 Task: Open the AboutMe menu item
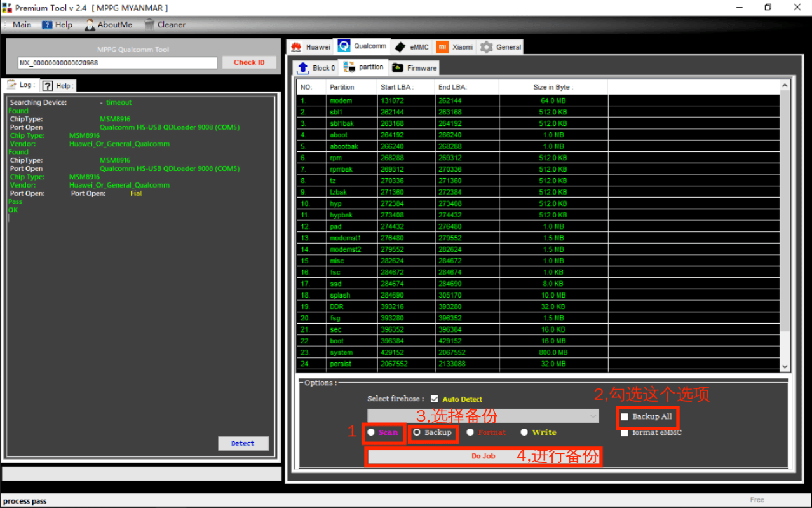point(109,25)
